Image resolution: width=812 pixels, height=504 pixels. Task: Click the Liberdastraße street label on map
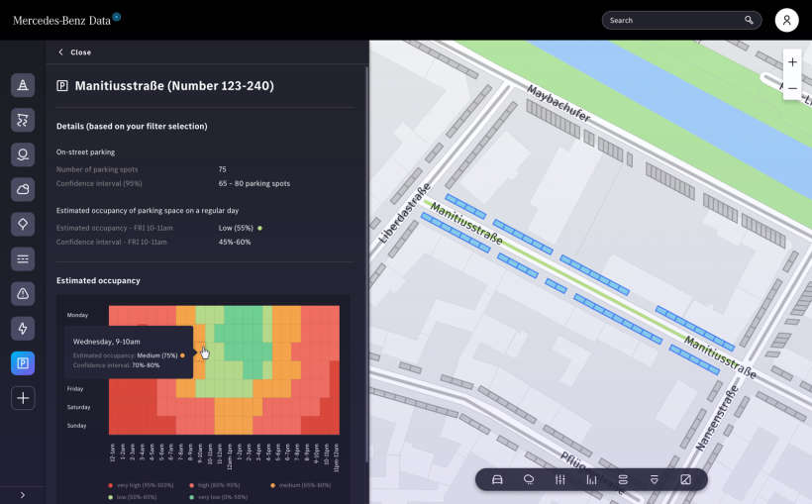point(404,213)
